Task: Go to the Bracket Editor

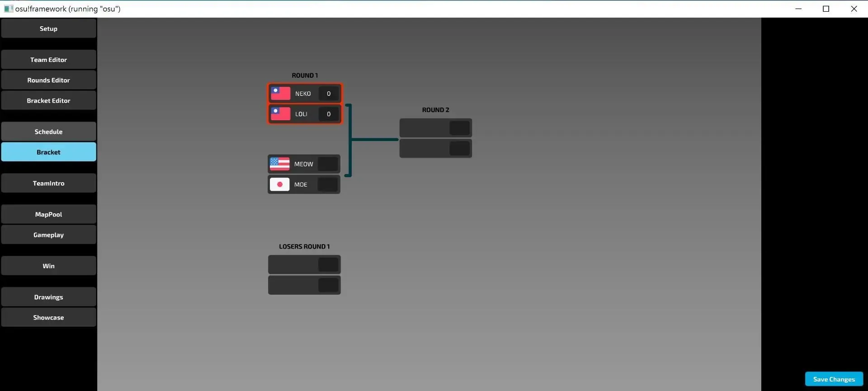Action: pyautogui.click(x=48, y=100)
